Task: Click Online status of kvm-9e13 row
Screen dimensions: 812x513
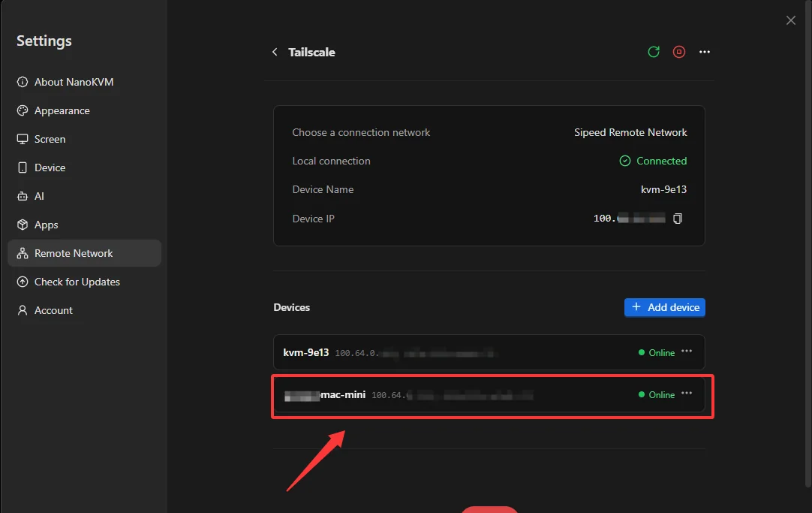Action: [656, 352]
